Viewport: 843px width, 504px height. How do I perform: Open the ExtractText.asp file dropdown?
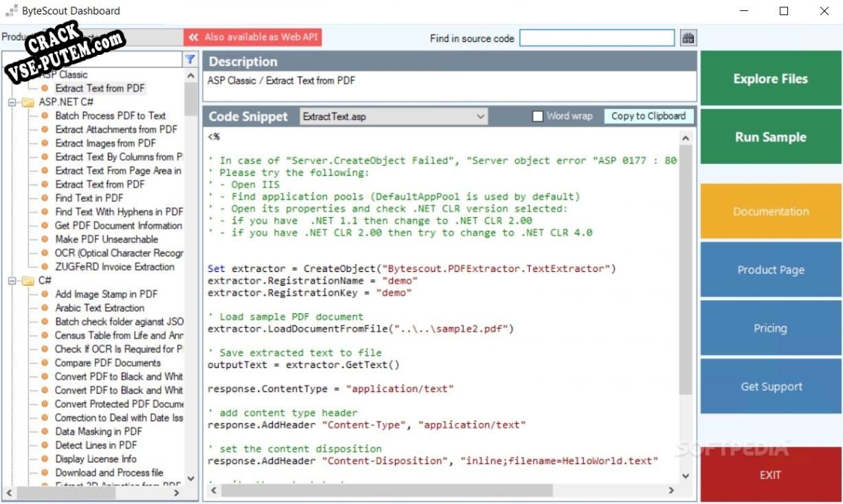point(394,116)
